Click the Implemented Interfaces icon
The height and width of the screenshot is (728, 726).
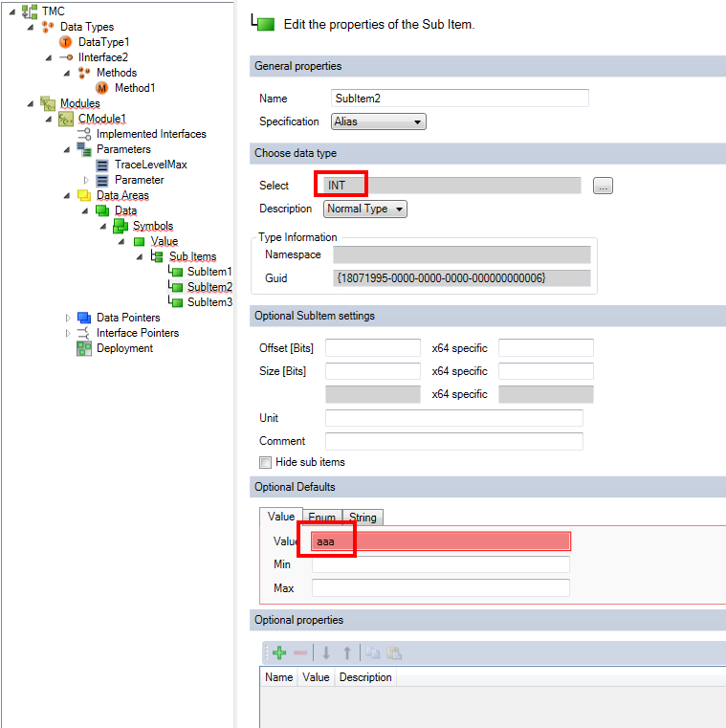tap(84, 134)
